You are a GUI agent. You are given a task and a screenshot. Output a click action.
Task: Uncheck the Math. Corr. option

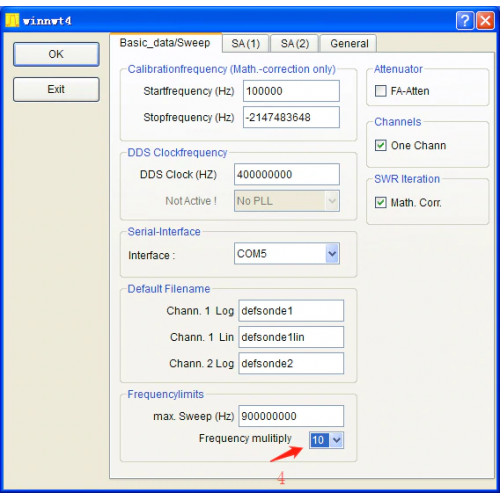click(381, 202)
